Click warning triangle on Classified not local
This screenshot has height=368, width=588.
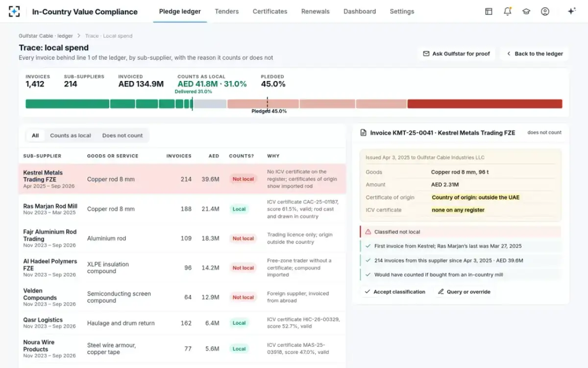click(x=368, y=232)
